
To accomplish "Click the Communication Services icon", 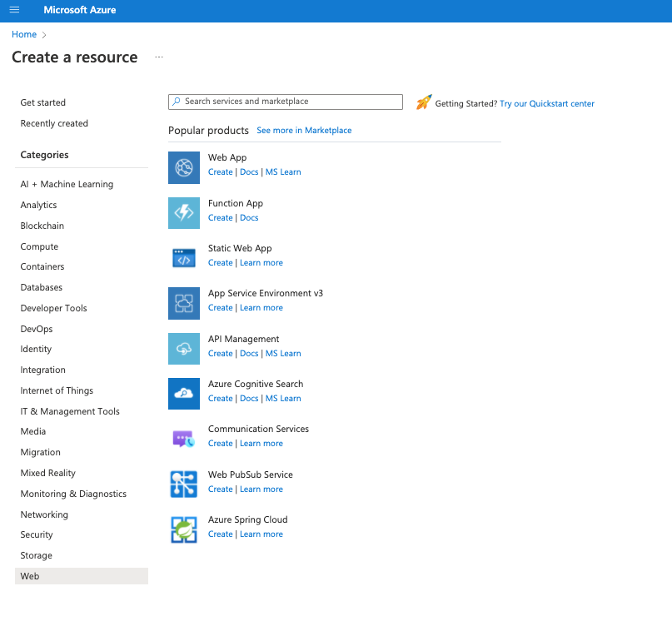I will point(184,439).
